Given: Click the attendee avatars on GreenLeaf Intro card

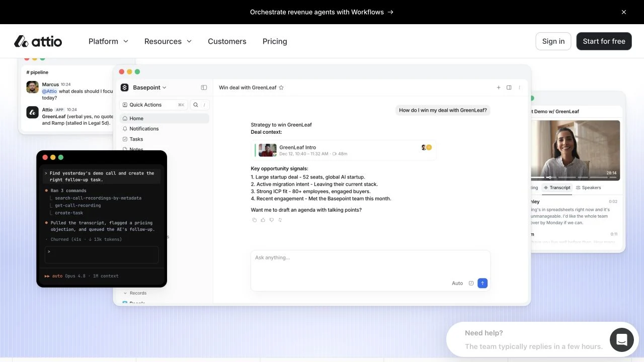Looking at the screenshot, I should tap(427, 147).
